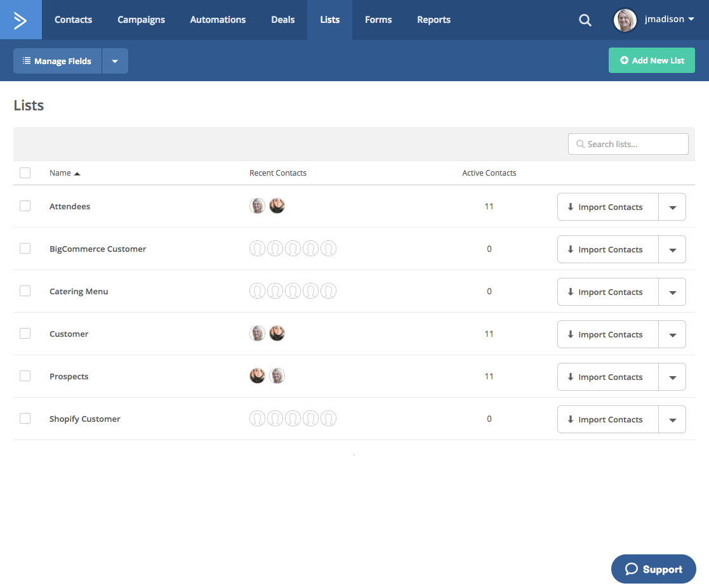Click first contact avatar in Prospects row
709x588 pixels.
coord(257,376)
